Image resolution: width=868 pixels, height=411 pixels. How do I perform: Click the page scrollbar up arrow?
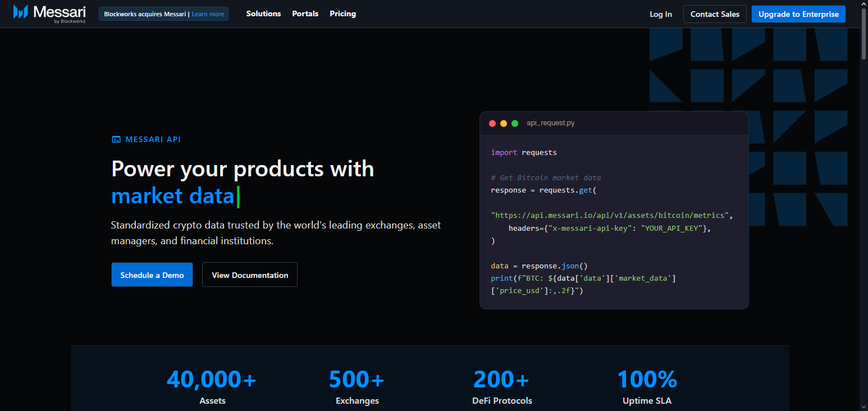864,4
